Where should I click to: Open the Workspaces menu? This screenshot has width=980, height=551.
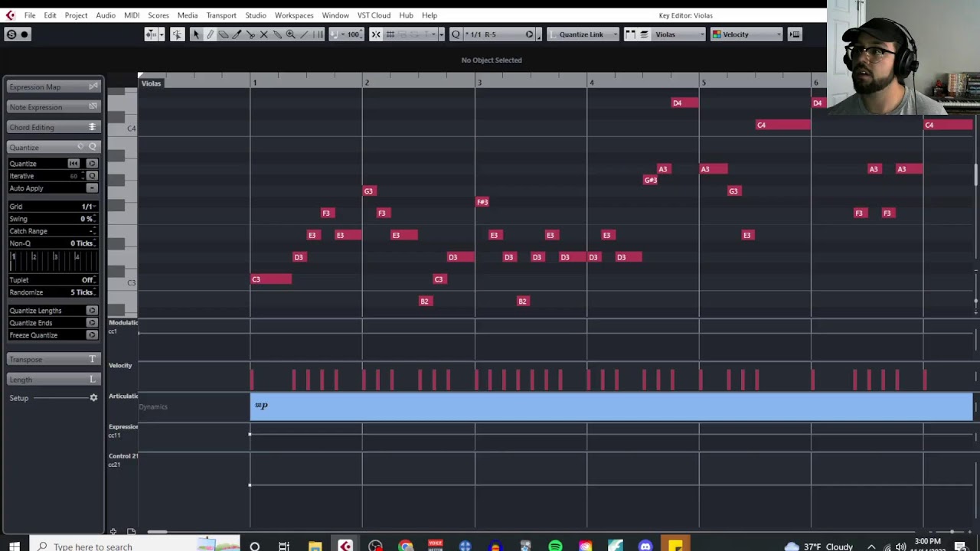point(294,15)
